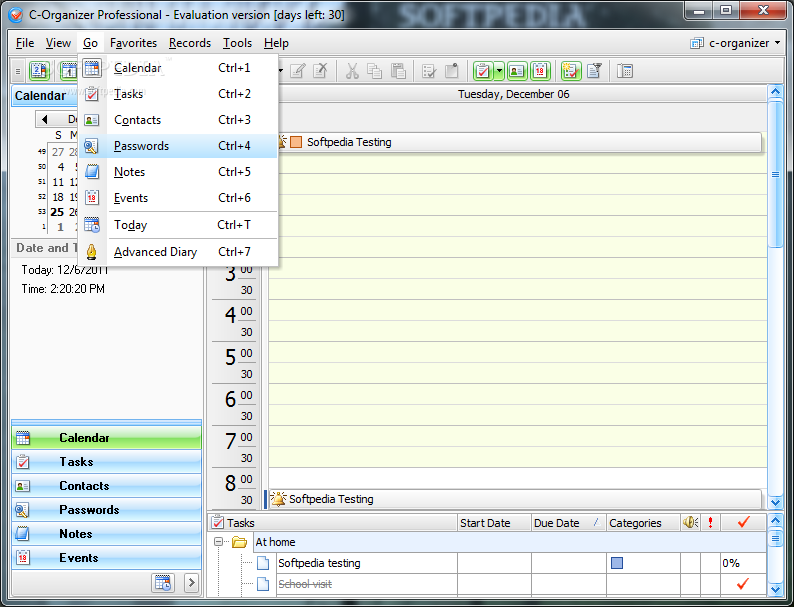The height and width of the screenshot is (607, 794).
Task: Open the Favorites menu
Action: (x=133, y=43)
